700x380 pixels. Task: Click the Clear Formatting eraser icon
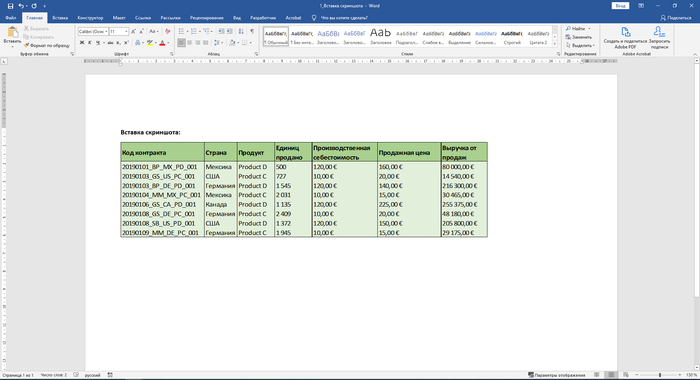[167, 31]
